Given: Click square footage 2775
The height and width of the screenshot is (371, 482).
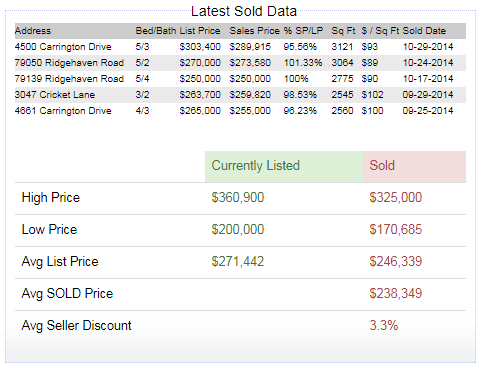Looking at the screenshot, I should 342,79.
